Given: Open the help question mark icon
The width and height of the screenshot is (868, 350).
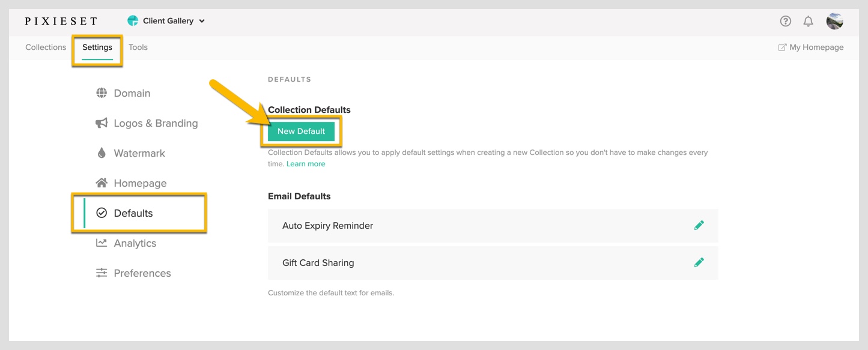Looking at the screenshot, I should (785, 21).
